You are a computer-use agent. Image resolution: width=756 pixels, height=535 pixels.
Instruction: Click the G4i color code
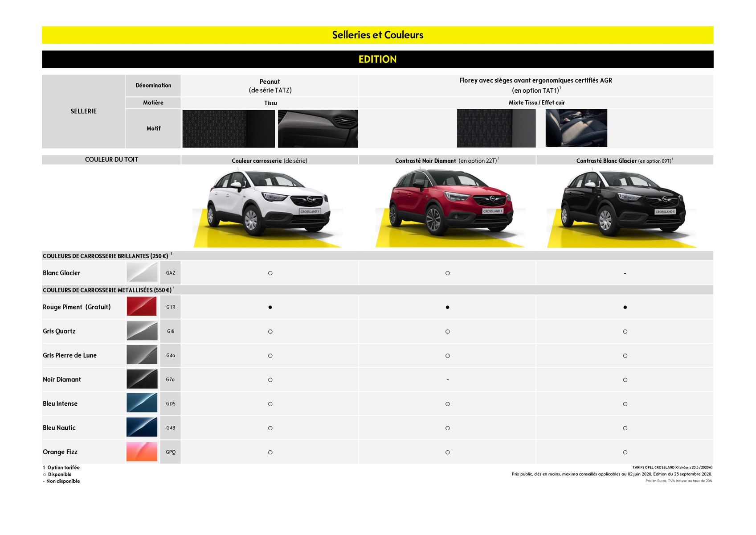click(x=171, y=331)
